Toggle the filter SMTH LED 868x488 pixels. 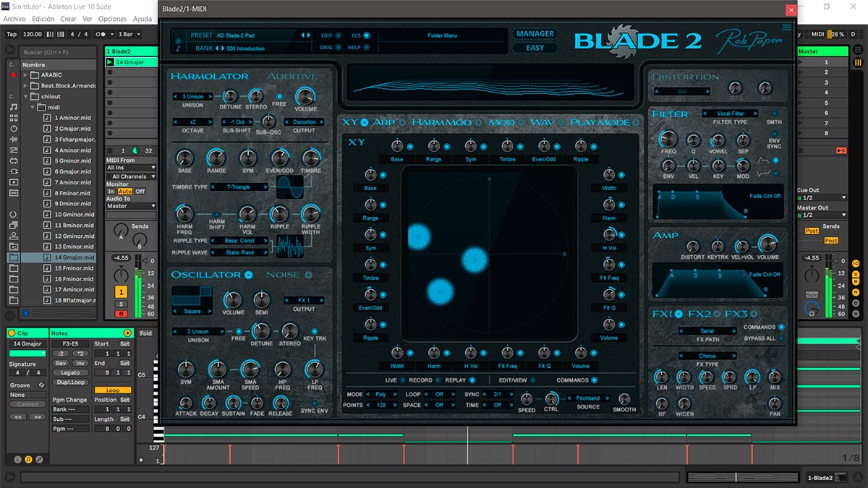(x=774, y=114)
